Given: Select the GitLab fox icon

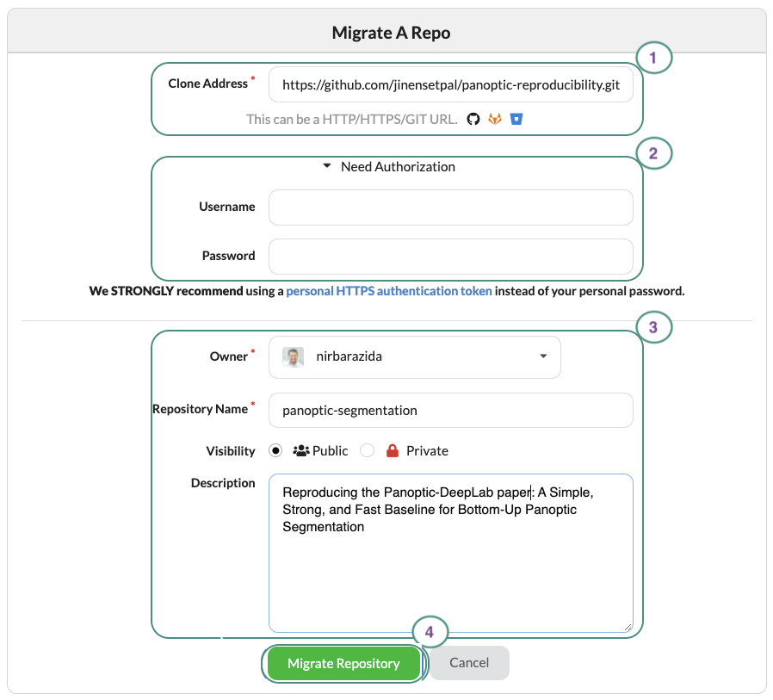Looking at the screenshot, I should click(x=494, y=119).
